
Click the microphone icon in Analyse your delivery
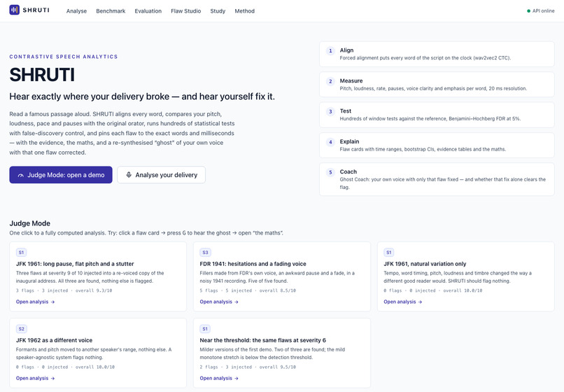click(x=129, y=175)
